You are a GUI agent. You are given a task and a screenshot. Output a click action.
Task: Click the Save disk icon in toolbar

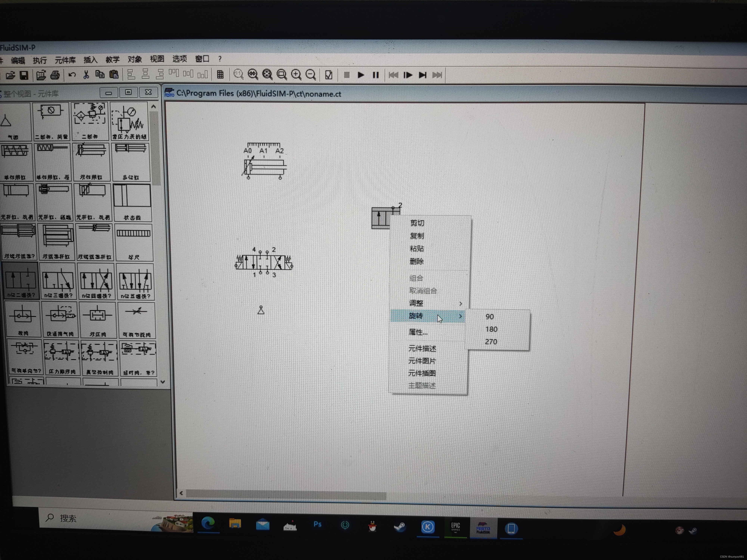[x=24, y=75]
